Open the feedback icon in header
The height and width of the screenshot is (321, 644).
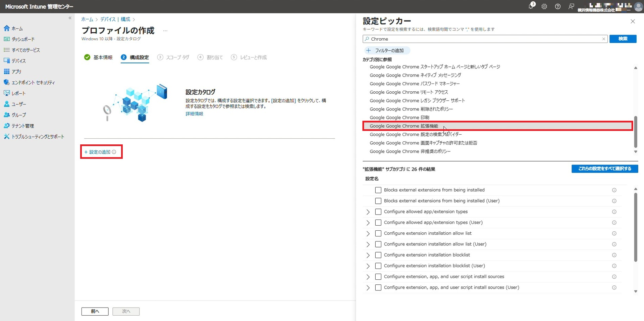(x=571, y=6)
